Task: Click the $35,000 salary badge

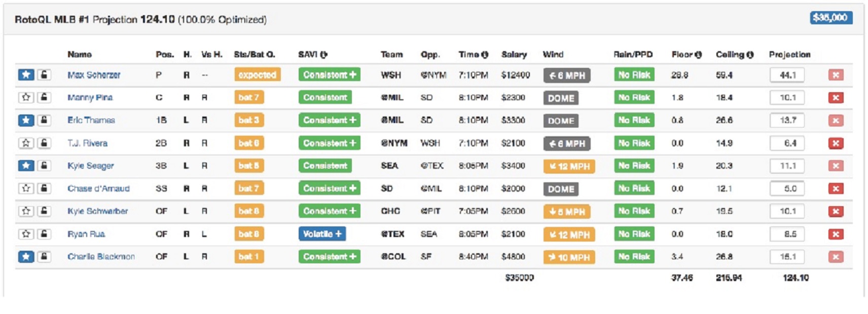Action: click(x=830, y=18)
